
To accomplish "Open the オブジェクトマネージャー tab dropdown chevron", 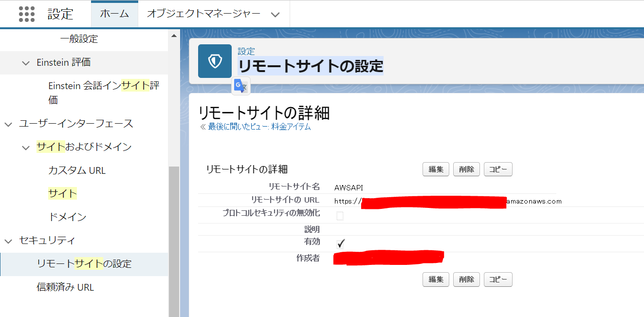I will pos(275,14).
